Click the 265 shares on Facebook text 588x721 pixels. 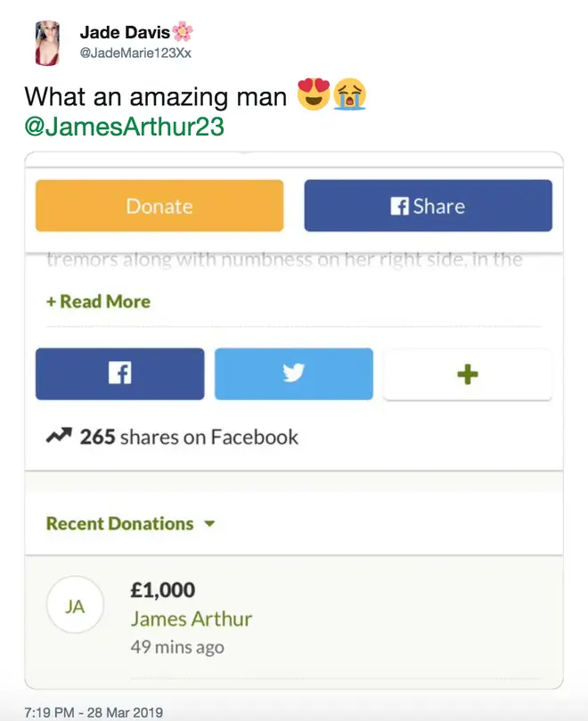click(x=189, y=437)
